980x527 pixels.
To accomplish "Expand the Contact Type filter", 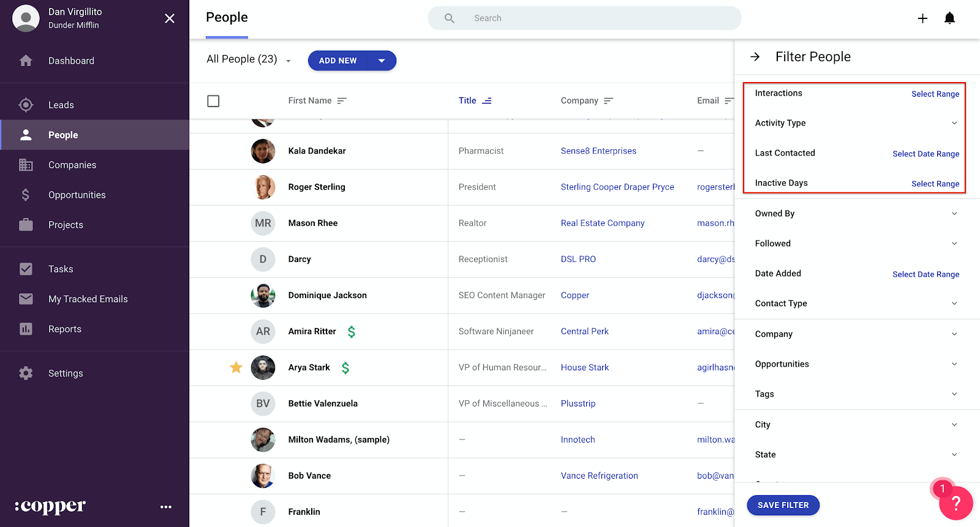I will pos(954,304).
